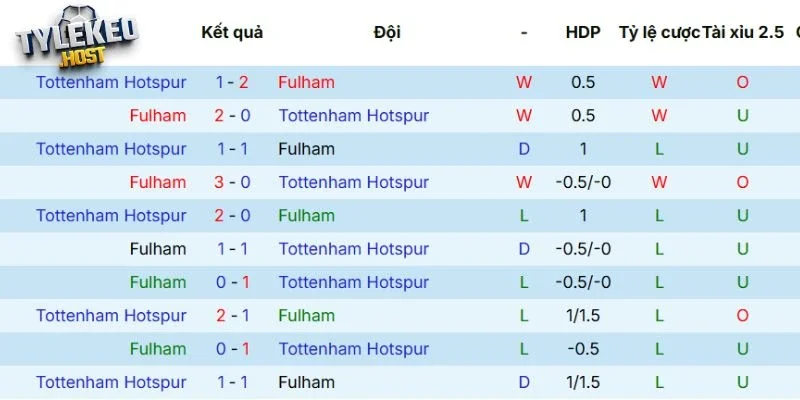The width and height of the screenshot is (800, 400).
Task: Open the 1 - 2 score in the first row
Action: 232,83
